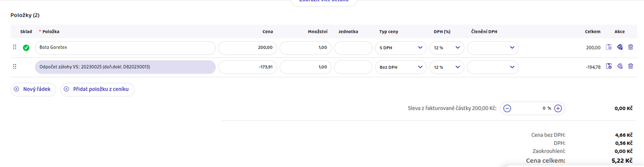644x167 pixels.
Task: Click the green stock checkmark for Bota Goretex
Action: (x=26, y=47)
